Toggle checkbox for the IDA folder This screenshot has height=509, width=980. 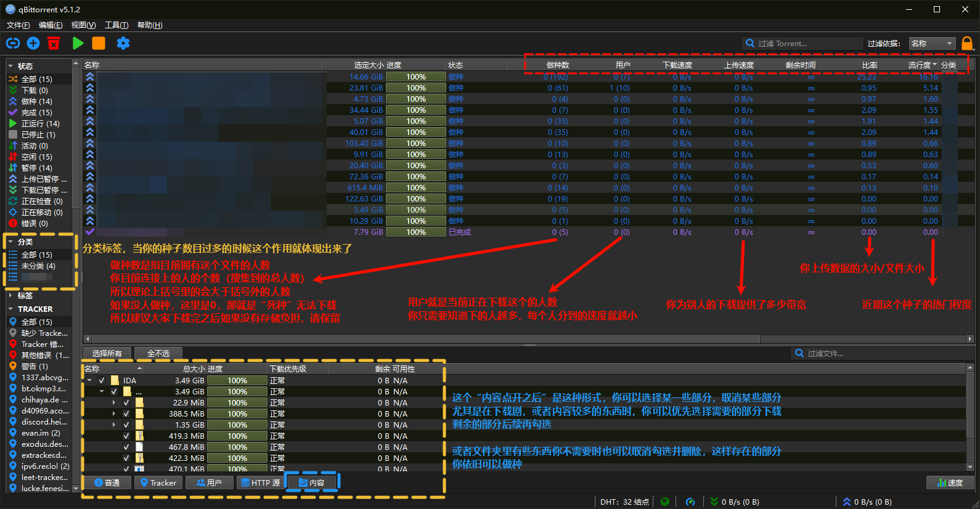(102, 380)
